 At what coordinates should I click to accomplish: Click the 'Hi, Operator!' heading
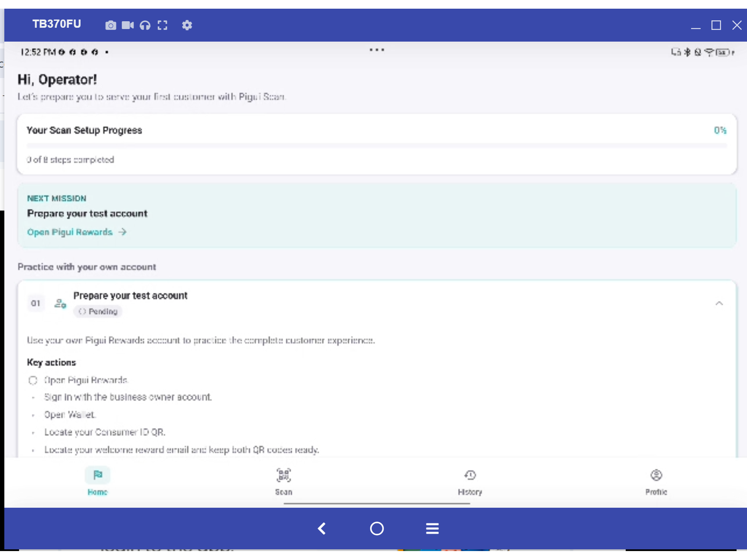[58, 80]
